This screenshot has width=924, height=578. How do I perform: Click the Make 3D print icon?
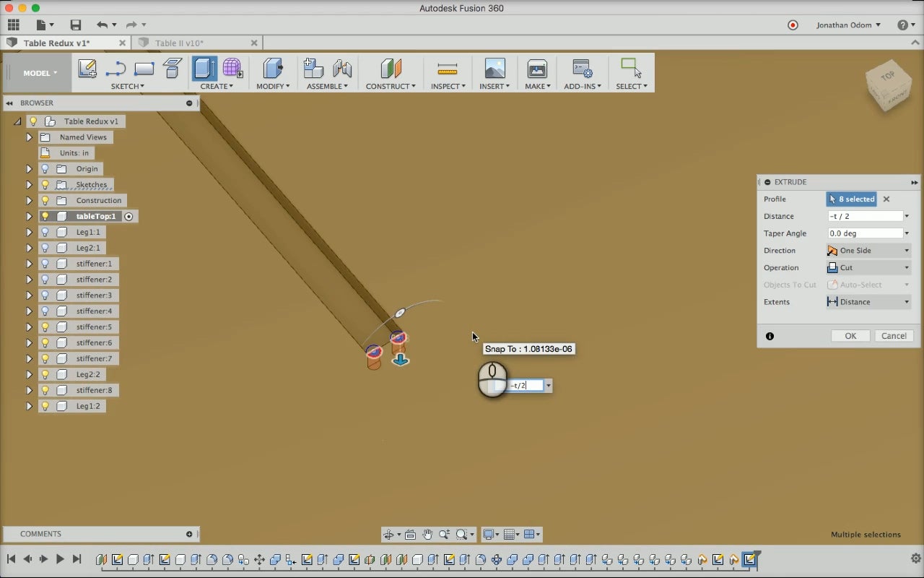(537, 69)
